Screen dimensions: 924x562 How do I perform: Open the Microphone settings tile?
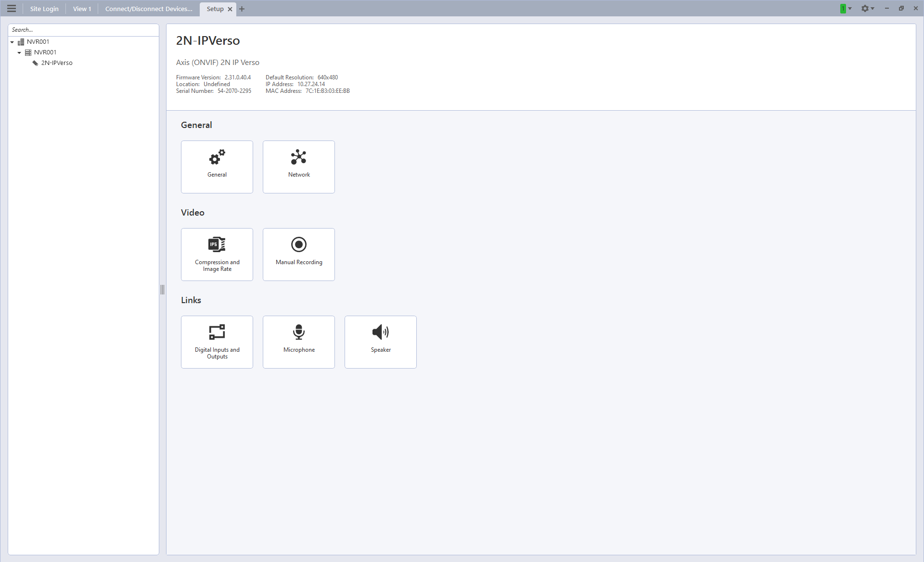click(298, 342)
